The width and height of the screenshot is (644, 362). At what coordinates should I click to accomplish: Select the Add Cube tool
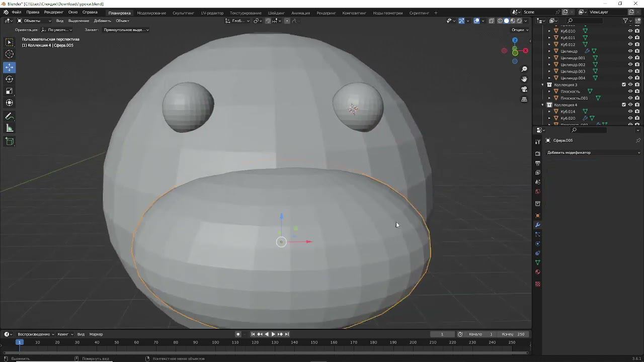pyautogui.click(x=10, y=141)
